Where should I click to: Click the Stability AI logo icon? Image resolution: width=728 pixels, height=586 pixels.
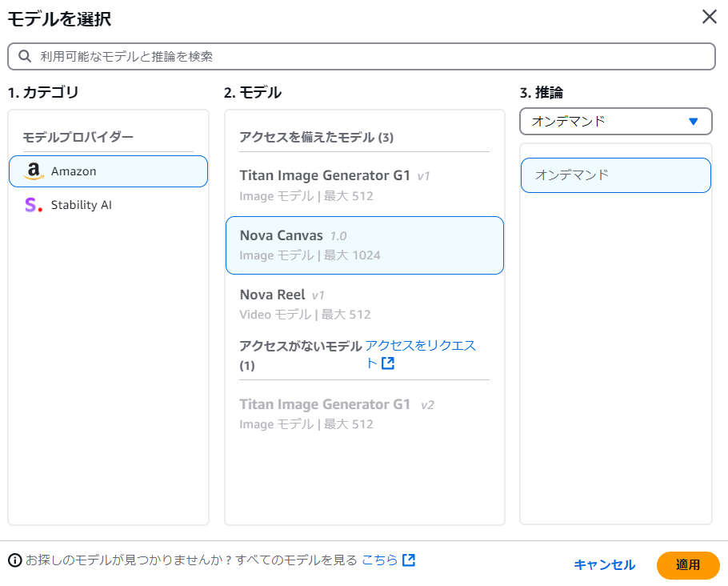click(x=34, y=204)
